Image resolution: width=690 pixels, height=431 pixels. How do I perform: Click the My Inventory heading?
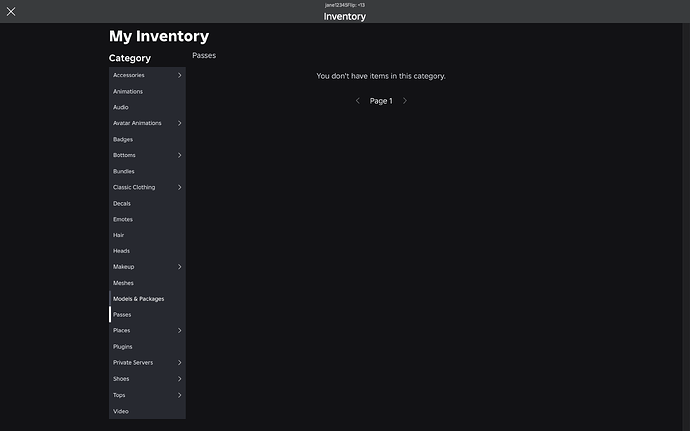click(159, 36)
